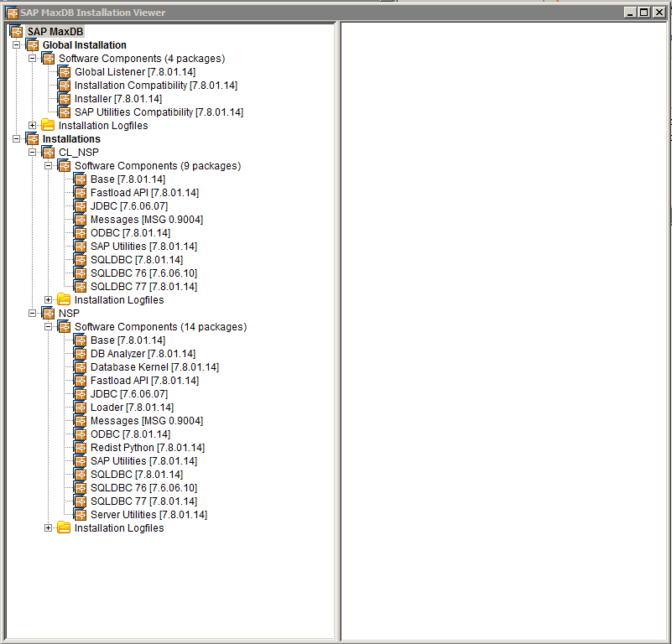Select Software Components (9 packages) label

(x=158, y=166)
